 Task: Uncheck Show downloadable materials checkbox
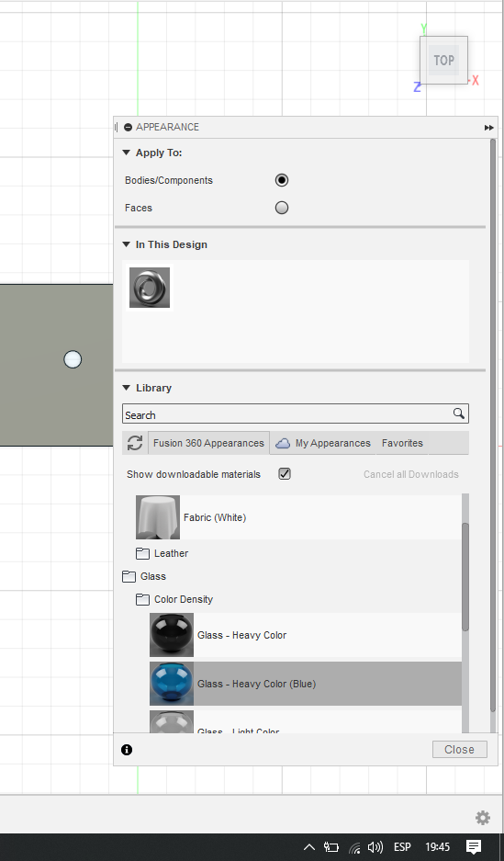tap(284, 473)
